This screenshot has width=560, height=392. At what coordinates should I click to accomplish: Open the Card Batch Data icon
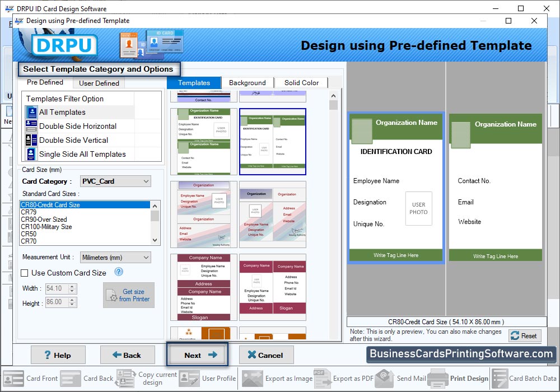point(500,379)
